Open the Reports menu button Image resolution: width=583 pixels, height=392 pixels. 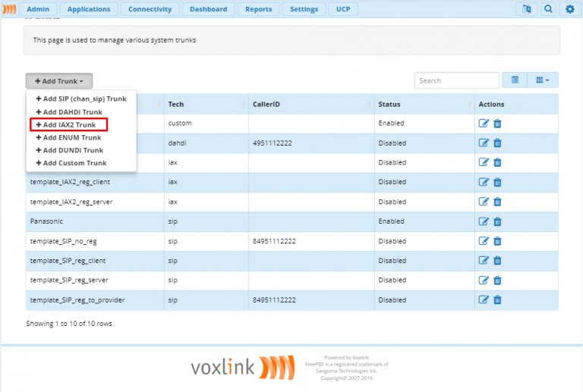click(x=258, y=9)
